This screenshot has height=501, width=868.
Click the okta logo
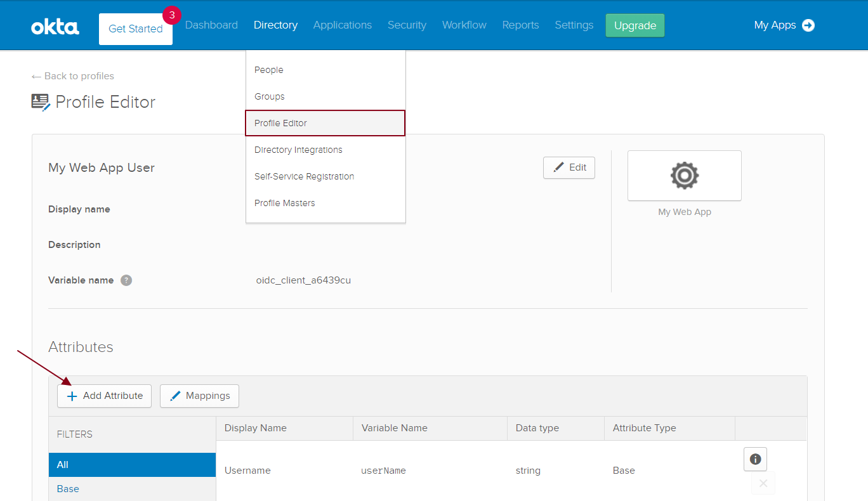55,25
